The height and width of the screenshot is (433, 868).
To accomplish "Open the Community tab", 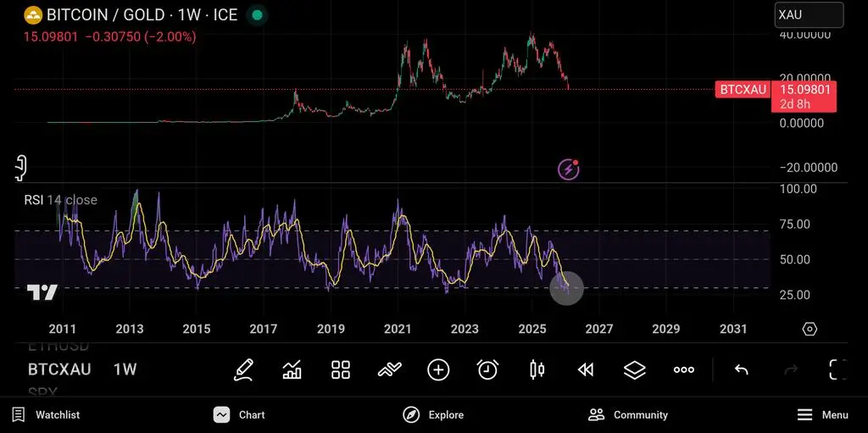I will click(x=628, y=414).
